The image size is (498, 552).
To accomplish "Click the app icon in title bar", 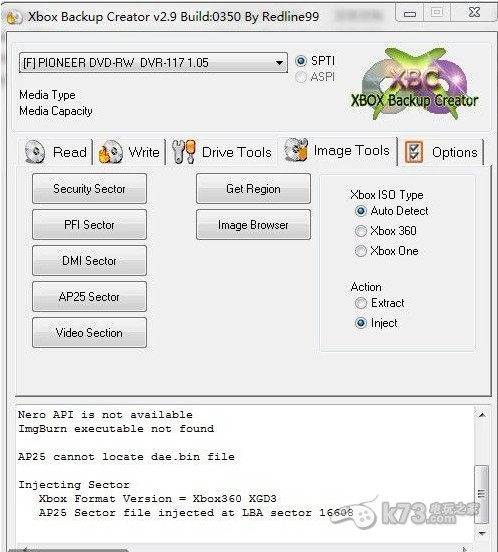I will pos(14,17).
